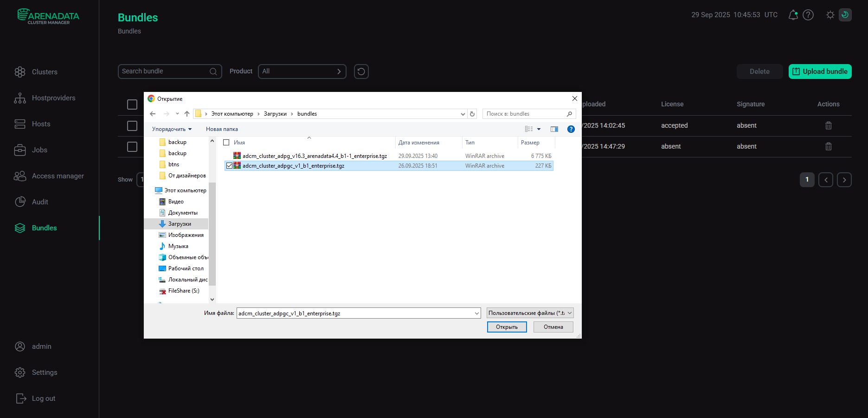Switch theme with the sun icon

[830, 15]
